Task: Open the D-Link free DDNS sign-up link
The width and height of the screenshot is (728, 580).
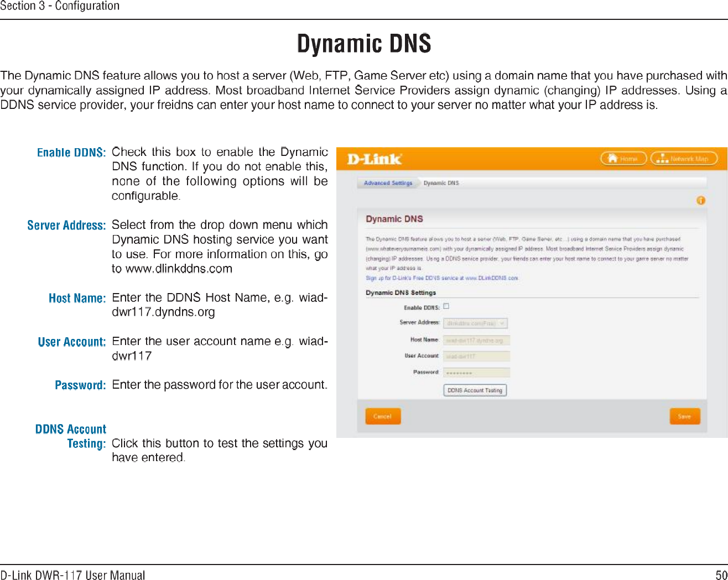Action: [442, 278]
